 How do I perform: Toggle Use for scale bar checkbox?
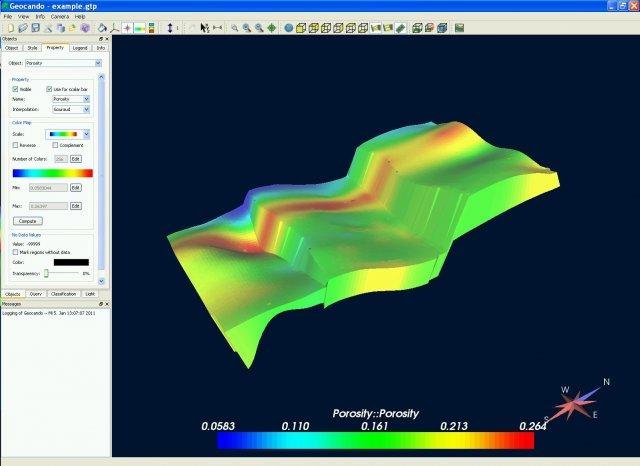coord(49,89)
